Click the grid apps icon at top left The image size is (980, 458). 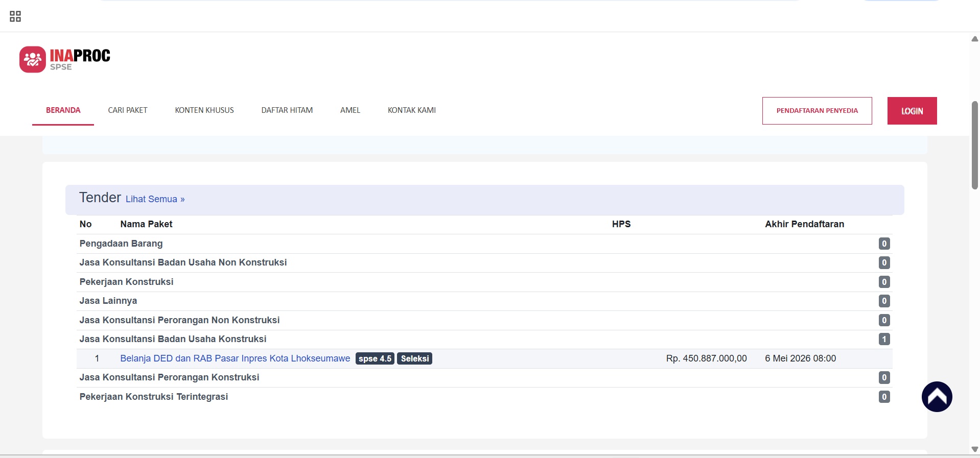click(15, 16)
